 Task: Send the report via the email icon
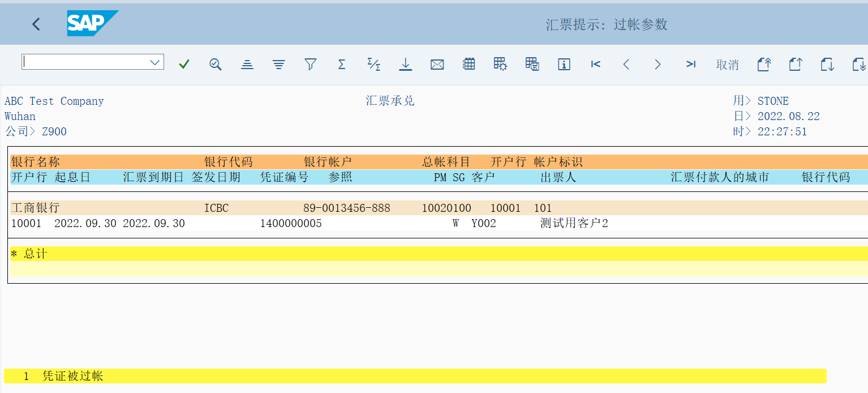437,64
